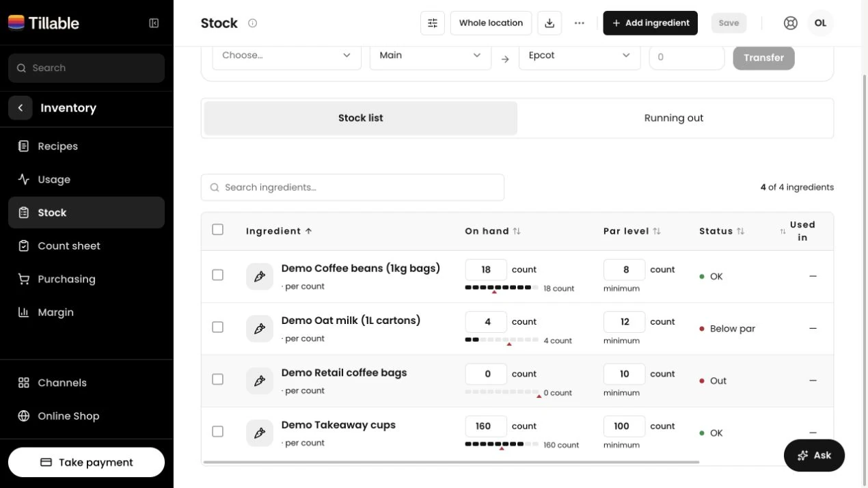Check the Demo Retail coffee bags checkbox
The image size is (868, 488).
(x=217, y=379)
